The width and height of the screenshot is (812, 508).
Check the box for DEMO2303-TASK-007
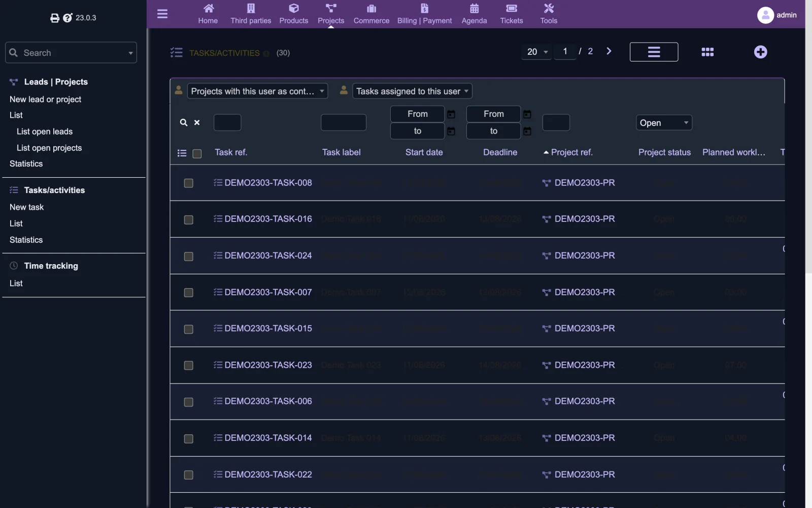click(188, 293)
